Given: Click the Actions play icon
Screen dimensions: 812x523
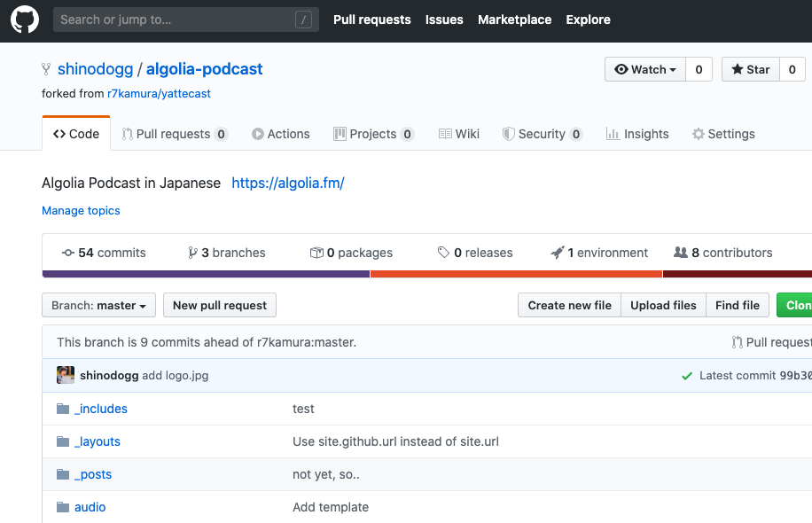Looking at the screenshot, I should (x=258, y=134).
